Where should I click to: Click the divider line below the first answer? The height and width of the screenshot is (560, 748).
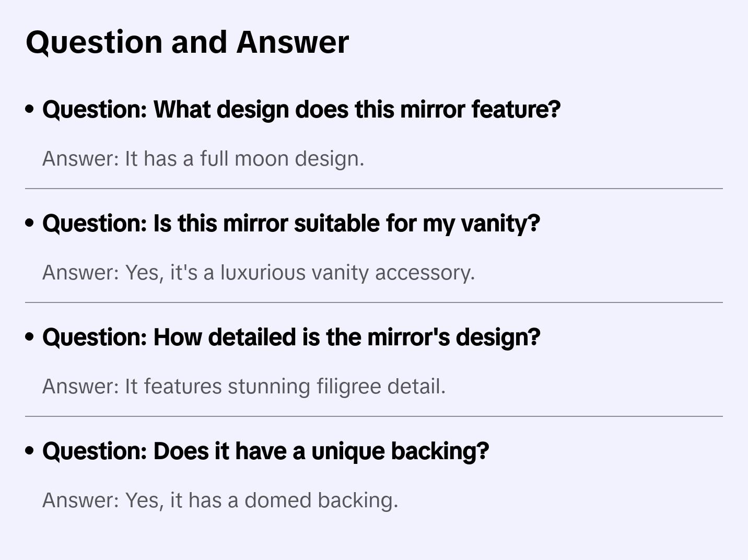point(374,189)
